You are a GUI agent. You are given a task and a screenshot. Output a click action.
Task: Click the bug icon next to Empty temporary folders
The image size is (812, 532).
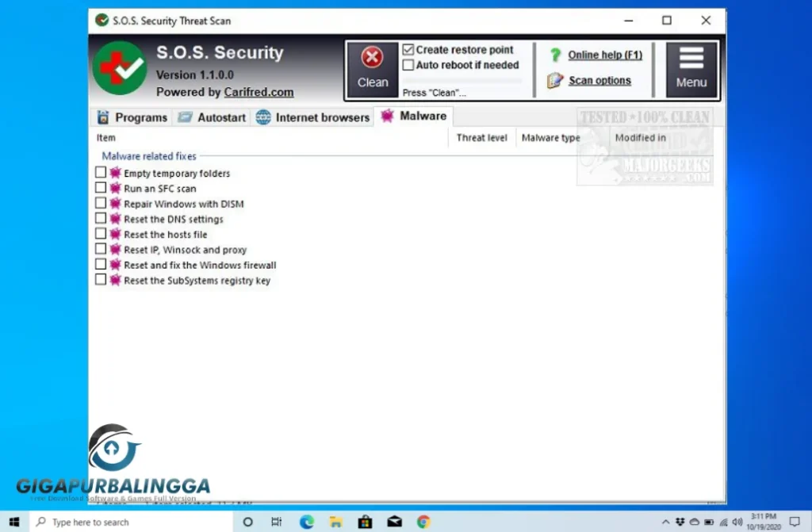115,173
